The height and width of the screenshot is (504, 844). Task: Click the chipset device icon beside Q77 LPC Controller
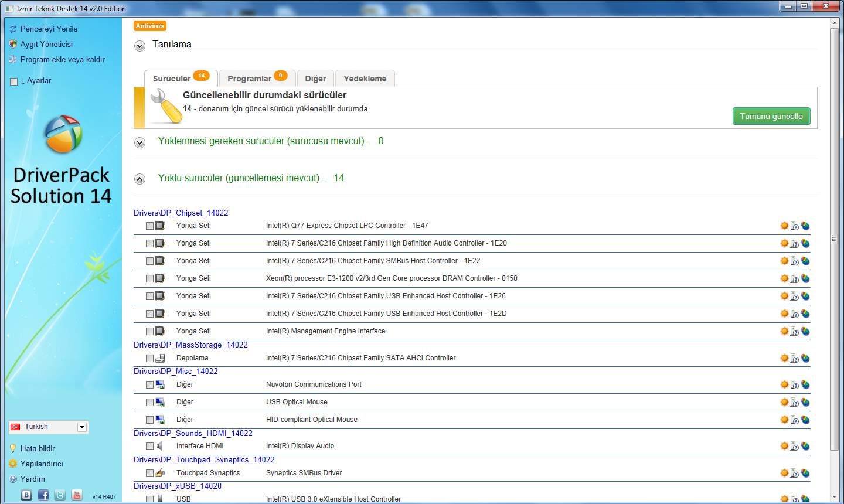pyautogui.click(x=160, y=226)
